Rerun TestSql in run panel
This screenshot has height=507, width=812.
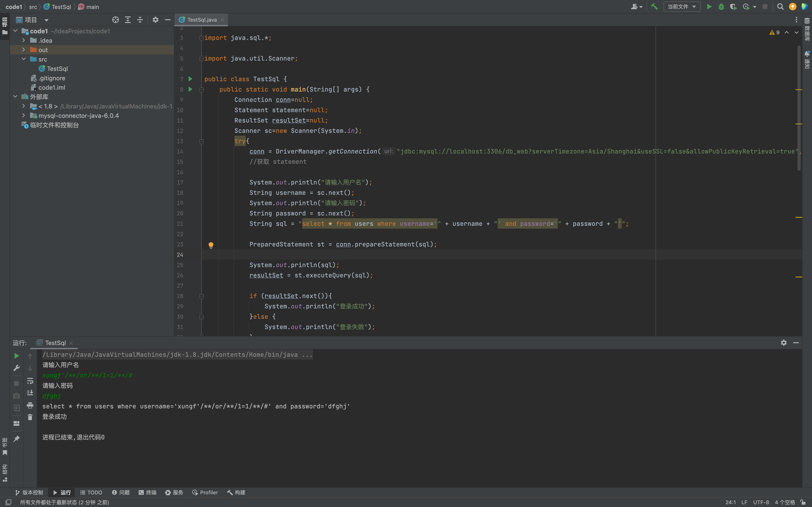(16, 356)
